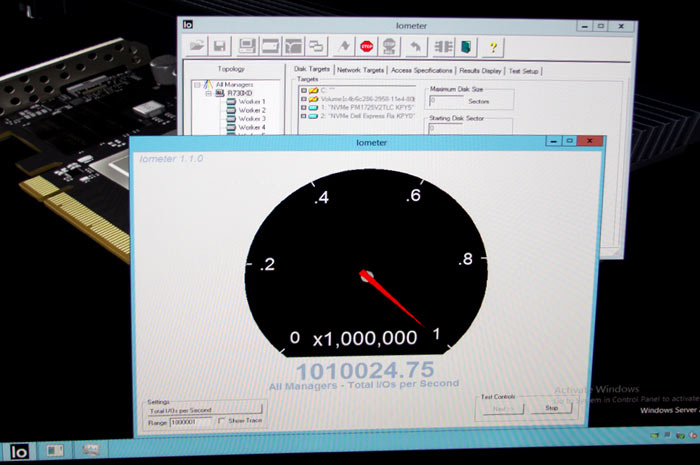Open Total I/Os per Second settings button

click(205, 410)
